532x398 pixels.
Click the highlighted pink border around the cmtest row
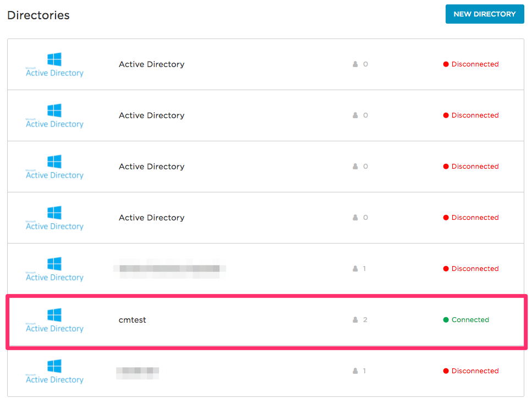point(264,297)
